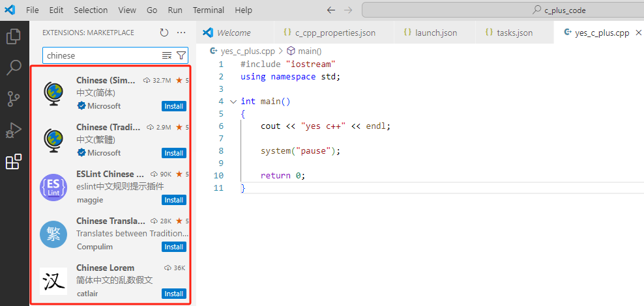Click the Chinese Lorem extension title

[105, 268]
